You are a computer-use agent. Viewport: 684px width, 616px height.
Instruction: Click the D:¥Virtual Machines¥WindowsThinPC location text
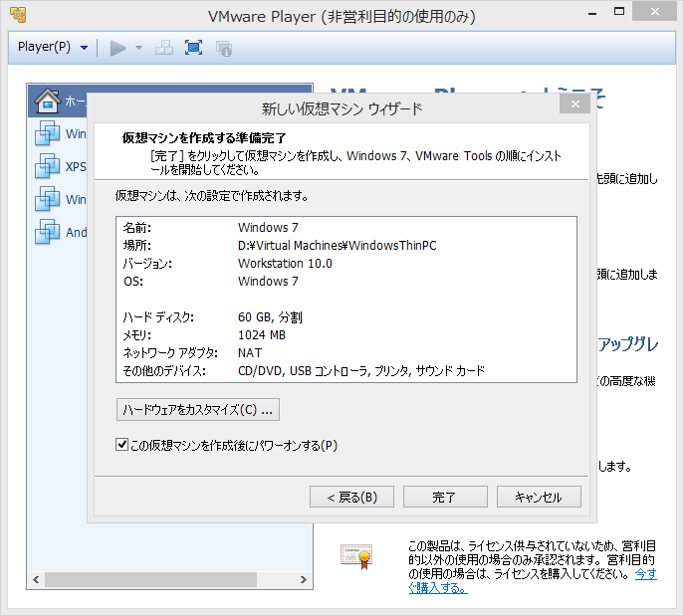click(337, 246)
